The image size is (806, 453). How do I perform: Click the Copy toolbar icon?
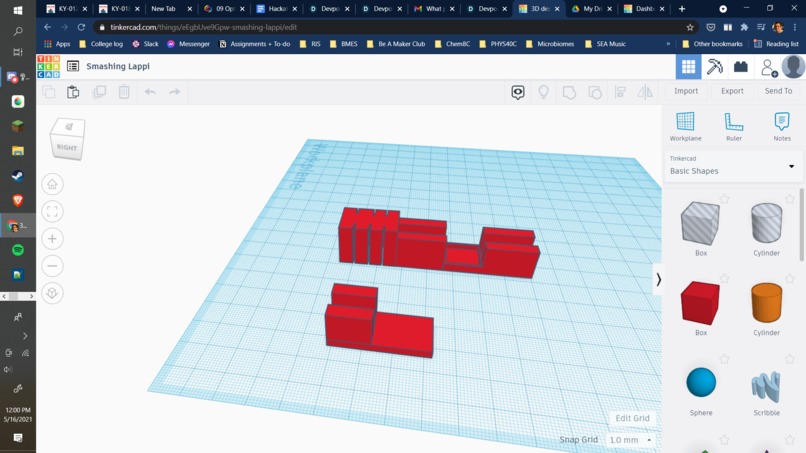(x=49, y=92)
